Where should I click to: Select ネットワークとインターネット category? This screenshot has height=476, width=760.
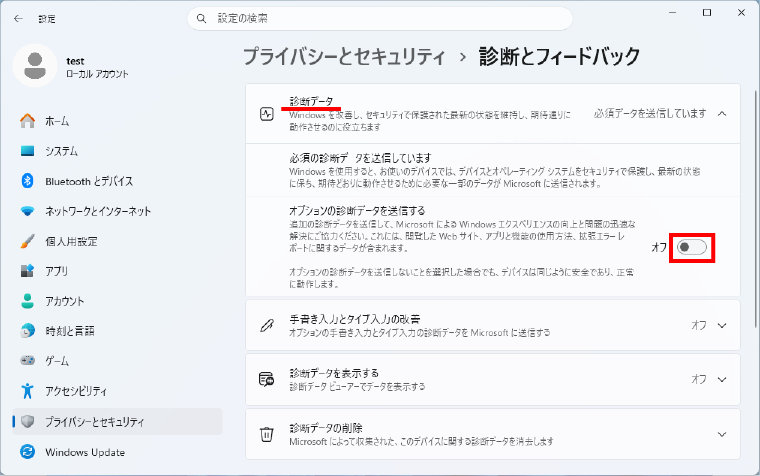[117, 211]
